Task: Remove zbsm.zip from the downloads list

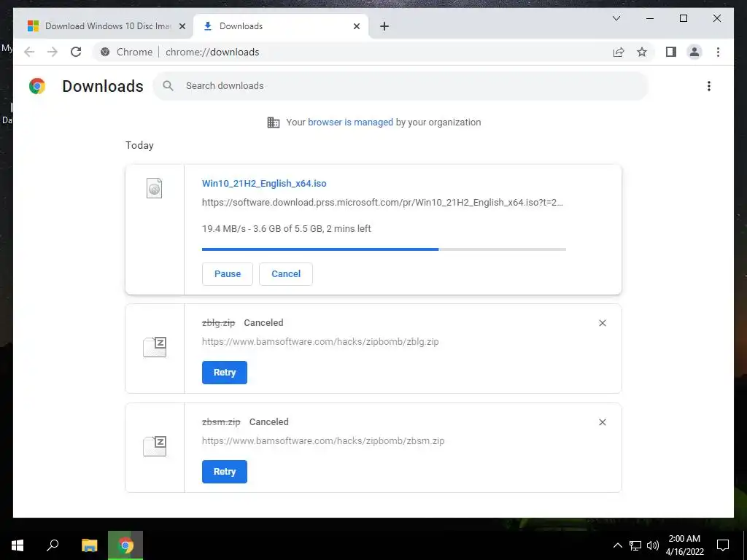Action: (602, 422)
